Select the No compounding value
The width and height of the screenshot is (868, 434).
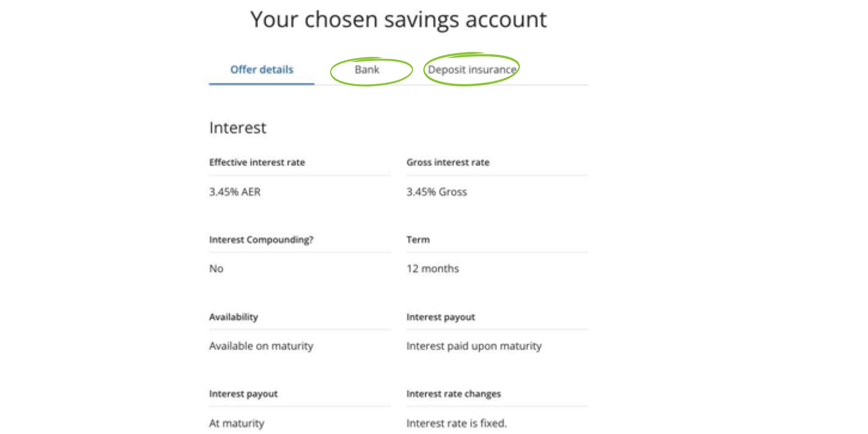tap(216, 269)
